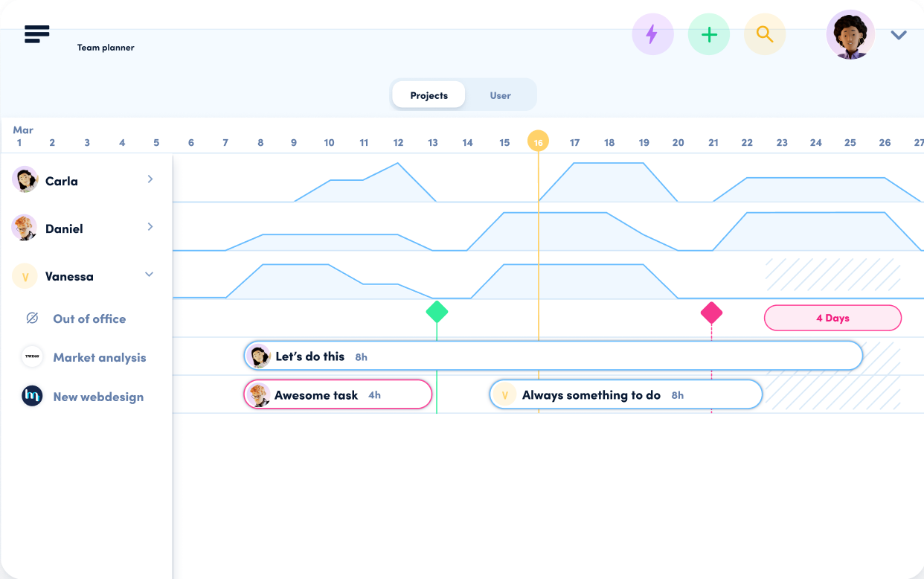Click Daniel's avatar in the sidebar
The image size is (924, 579).
(x=25, y=228)
